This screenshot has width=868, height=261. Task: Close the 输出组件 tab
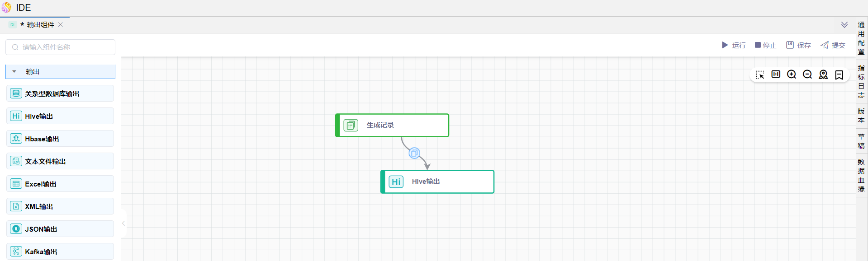(x=61, y=25)
